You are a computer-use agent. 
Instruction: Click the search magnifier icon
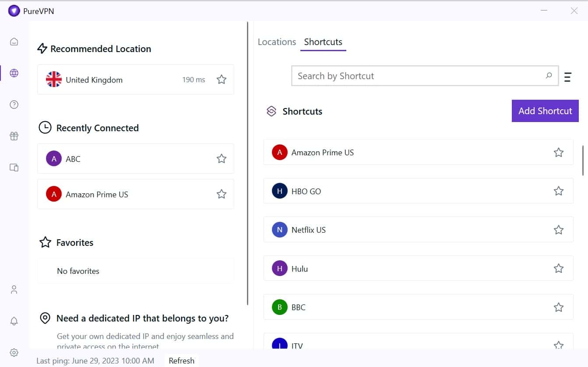(549, 76)
